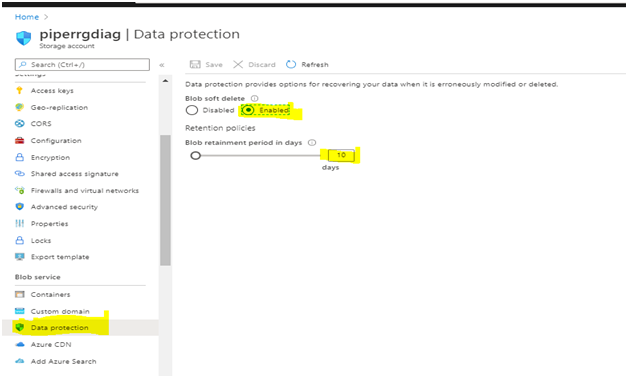Screen dimensions: 628x378
Task: Click the Configuration toolbox icon
Action: [19, 140]
